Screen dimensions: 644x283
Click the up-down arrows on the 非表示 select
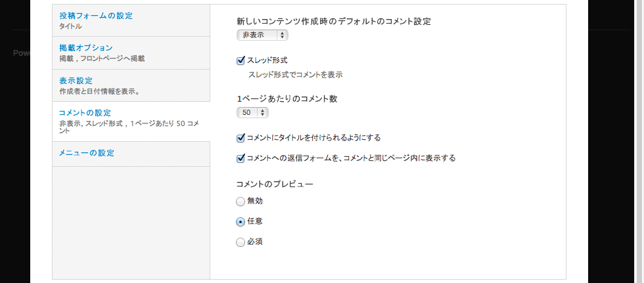[282, 35]
